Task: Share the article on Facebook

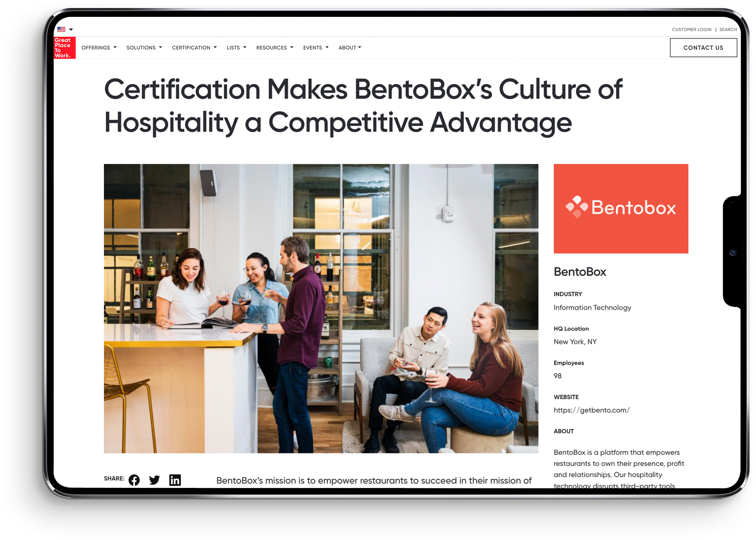Action: [x=134, y=480]
